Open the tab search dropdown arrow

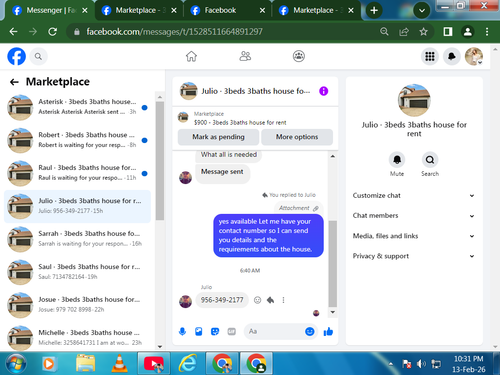422,10
